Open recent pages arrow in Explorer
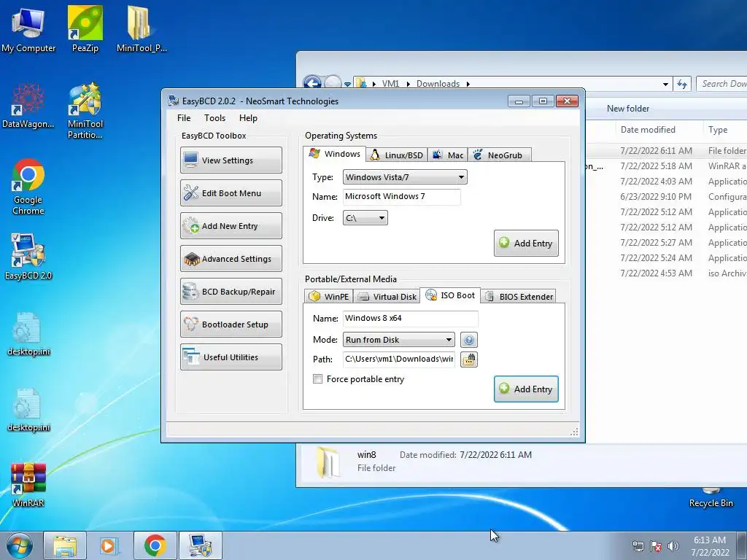The height and width of the screenshot is (560, 747). click(348, 85)
